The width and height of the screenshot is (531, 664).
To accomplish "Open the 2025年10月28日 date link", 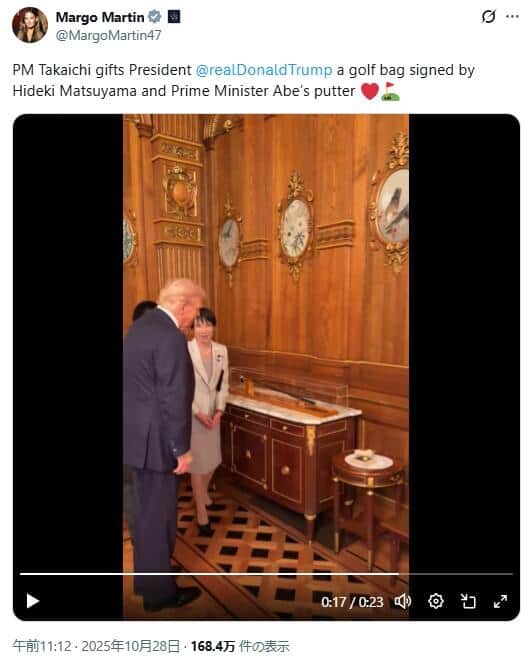I will click(131, 646).
